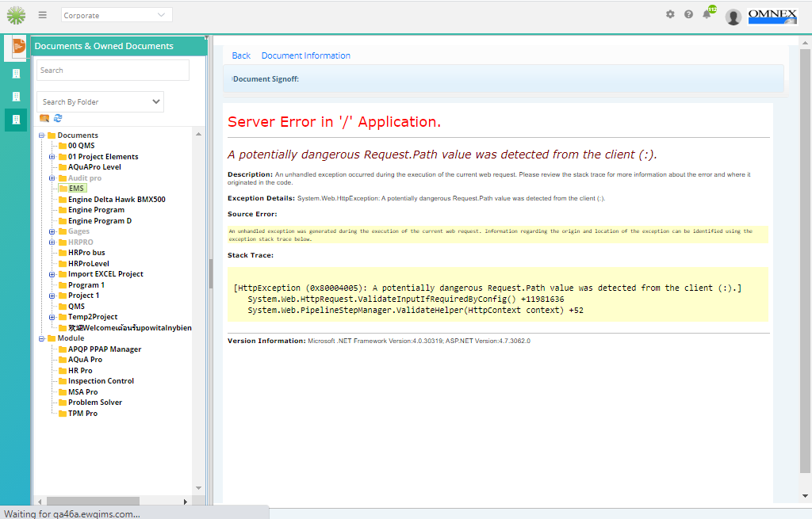Viewport: 812px width, 519px height.
Task: Select the HR Pro module folder
Action: pos(80,371)
